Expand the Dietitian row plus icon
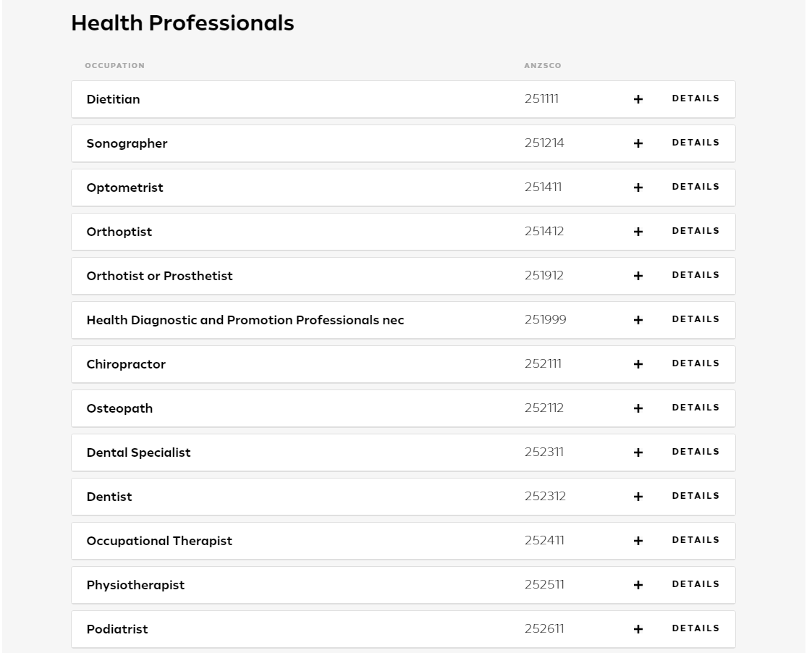This screenshot has width=812, height=653. click(x=638, y=99)
